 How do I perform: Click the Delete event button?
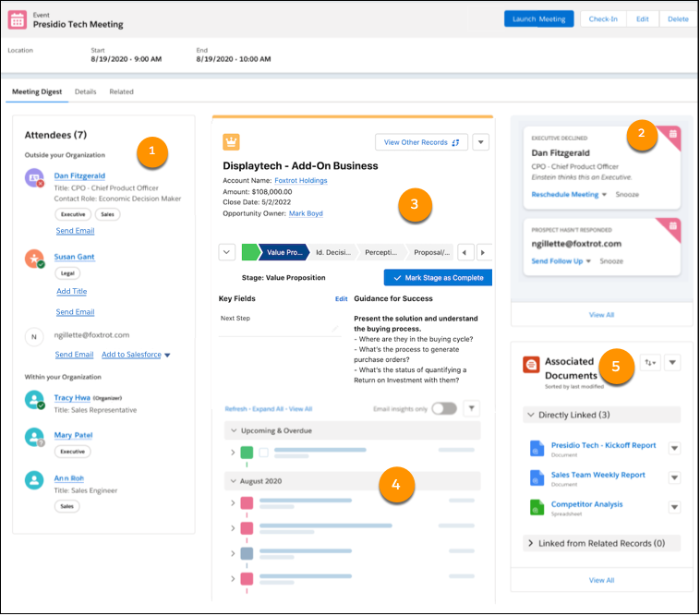pos(678,19)
